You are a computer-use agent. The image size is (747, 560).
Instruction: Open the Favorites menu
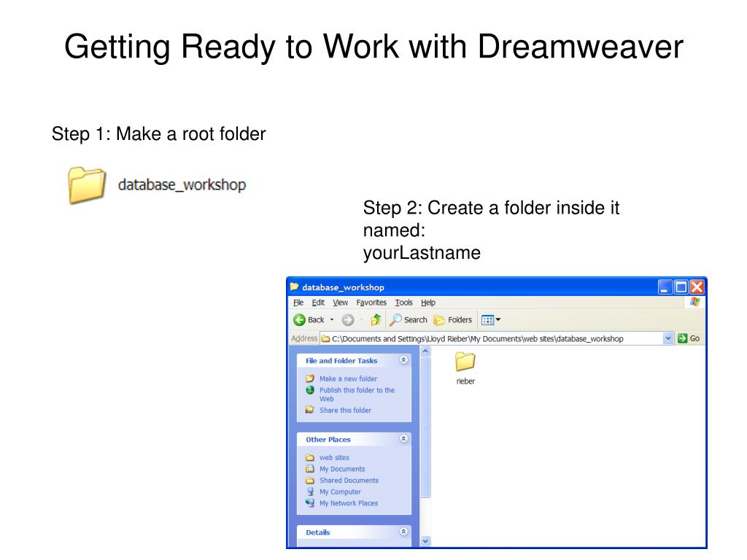coord(371,303)
